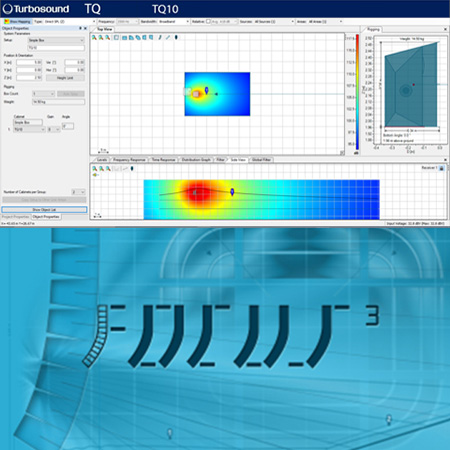The width and height of the screenshot is (450, 450).
Task: Click the SPL color scale bar
Action: [357, 92]
